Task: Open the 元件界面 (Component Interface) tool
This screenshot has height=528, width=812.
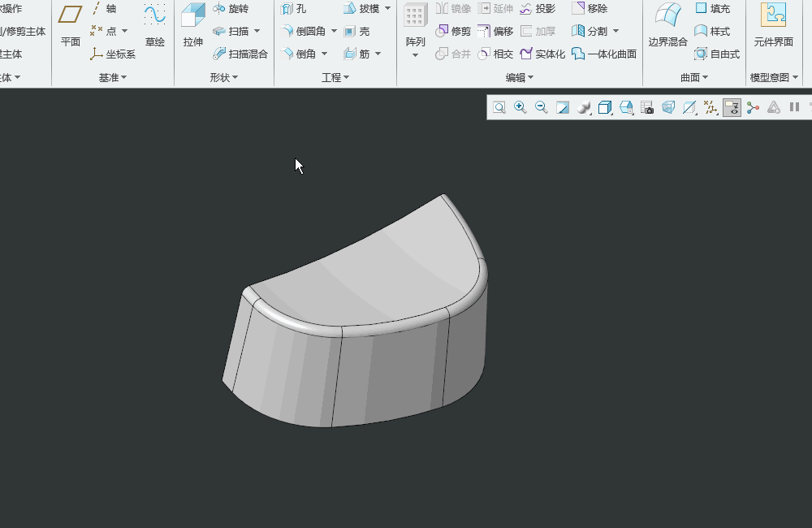Action: tap(773, 26)
